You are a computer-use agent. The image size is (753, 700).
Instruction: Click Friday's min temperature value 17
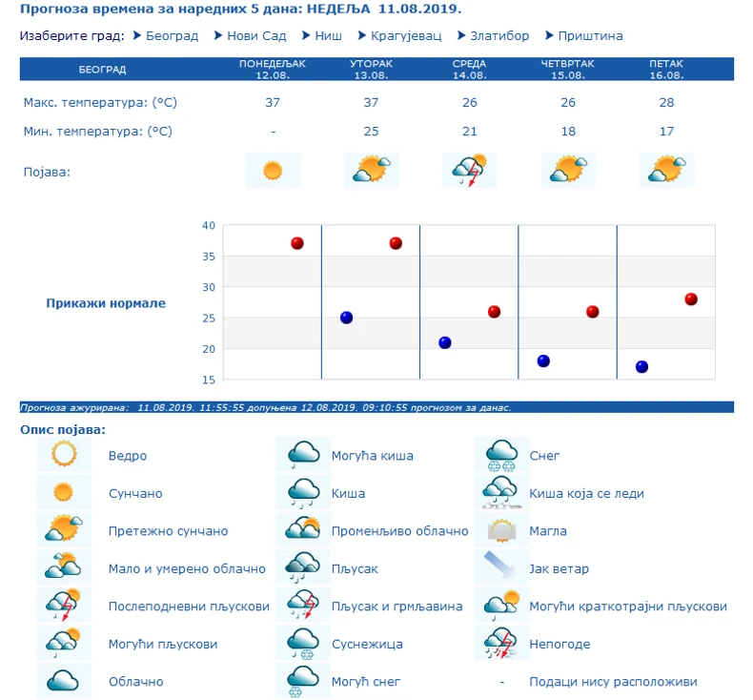click(x=666, y=132)
